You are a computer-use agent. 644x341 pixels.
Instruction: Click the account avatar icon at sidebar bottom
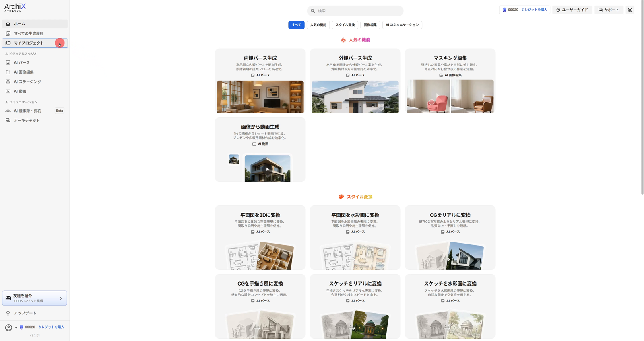[x=8, y=327]
